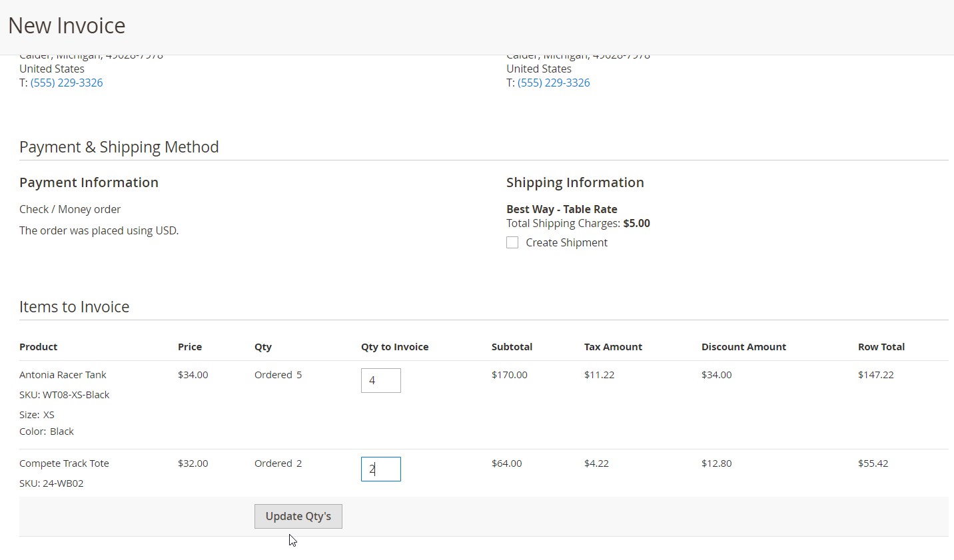Click the $147.22 row total value

pos(875,375)
